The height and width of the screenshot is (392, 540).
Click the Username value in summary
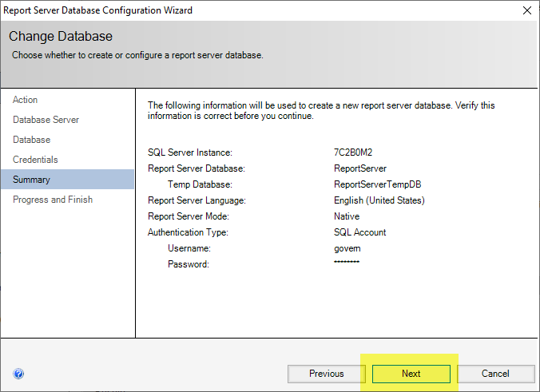point(347,248)
